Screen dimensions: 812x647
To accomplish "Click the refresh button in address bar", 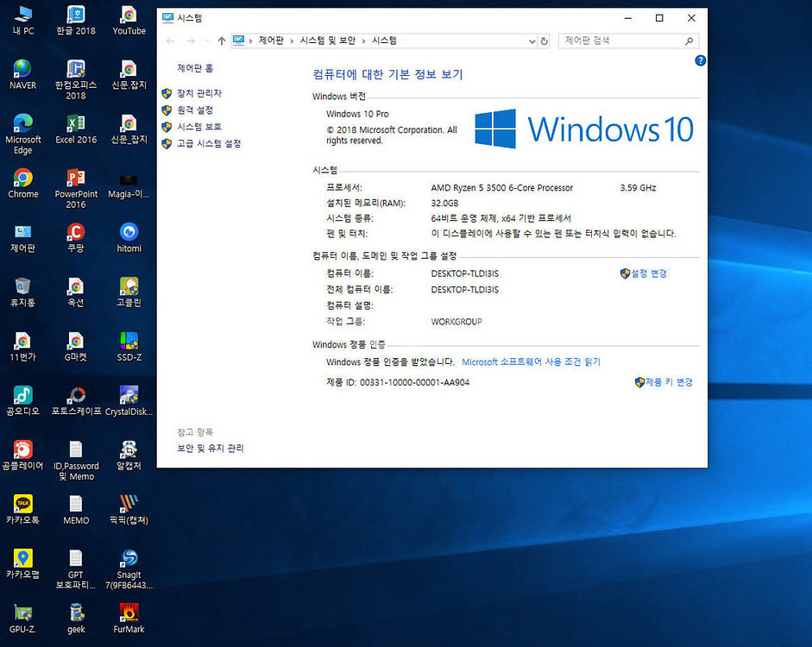I will pyautogui.click(x=544, y=41).
